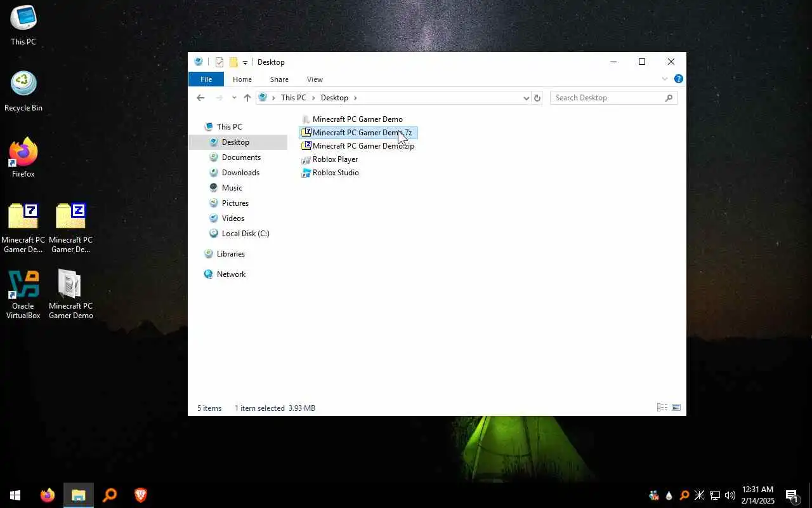This screenshot has width=812, height=508.
Task: Open Music in the navigation pane
Action: (226, 188)
